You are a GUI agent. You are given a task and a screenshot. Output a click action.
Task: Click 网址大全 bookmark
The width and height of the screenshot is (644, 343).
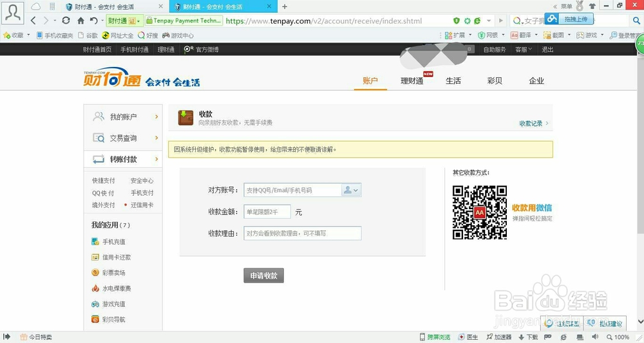(117, 35)
